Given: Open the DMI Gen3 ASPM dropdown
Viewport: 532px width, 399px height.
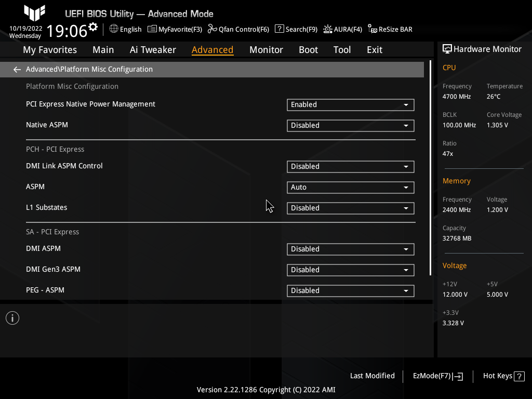Looking at the screenshot, I should [350, 270].
